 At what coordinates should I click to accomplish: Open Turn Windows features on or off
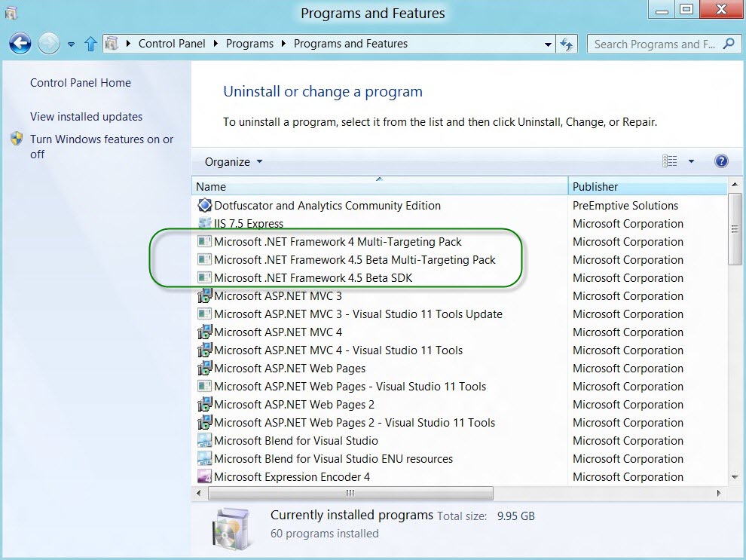click(101, 146)
